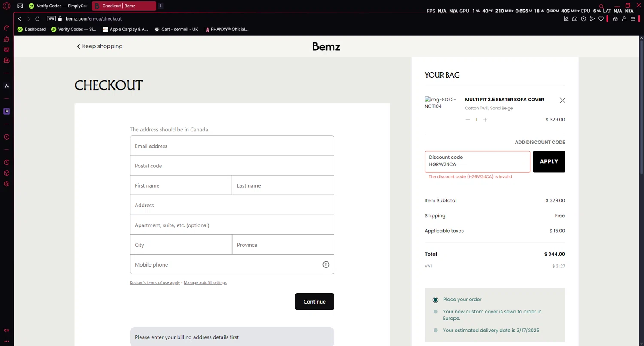
Task: Click the Continue button
Action: click(x=314, y=301)
